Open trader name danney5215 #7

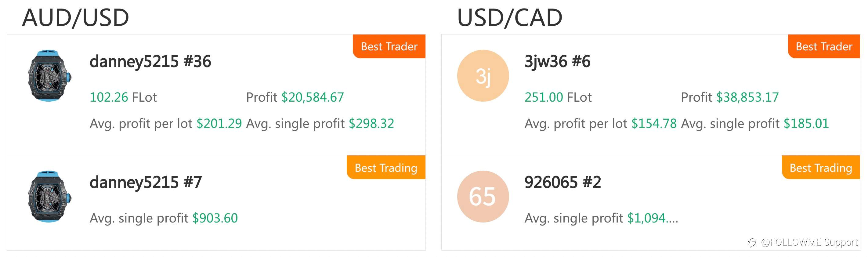pyautogui.click(x=146, y=182)
